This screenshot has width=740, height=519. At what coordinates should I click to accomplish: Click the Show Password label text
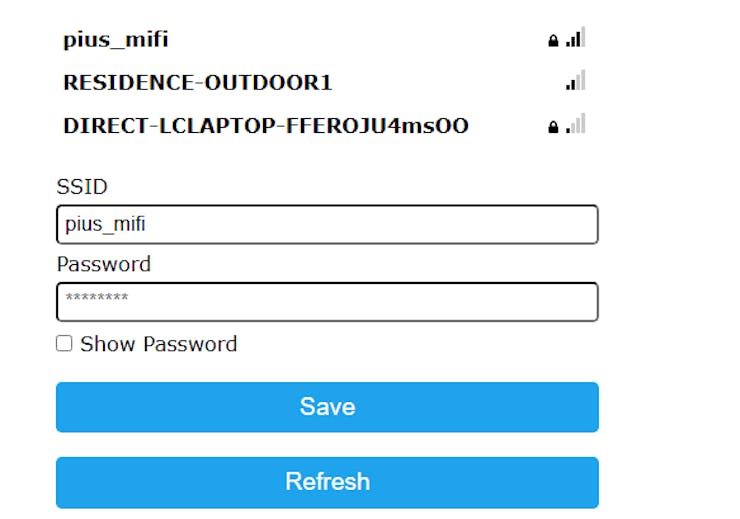click(158, 344)
